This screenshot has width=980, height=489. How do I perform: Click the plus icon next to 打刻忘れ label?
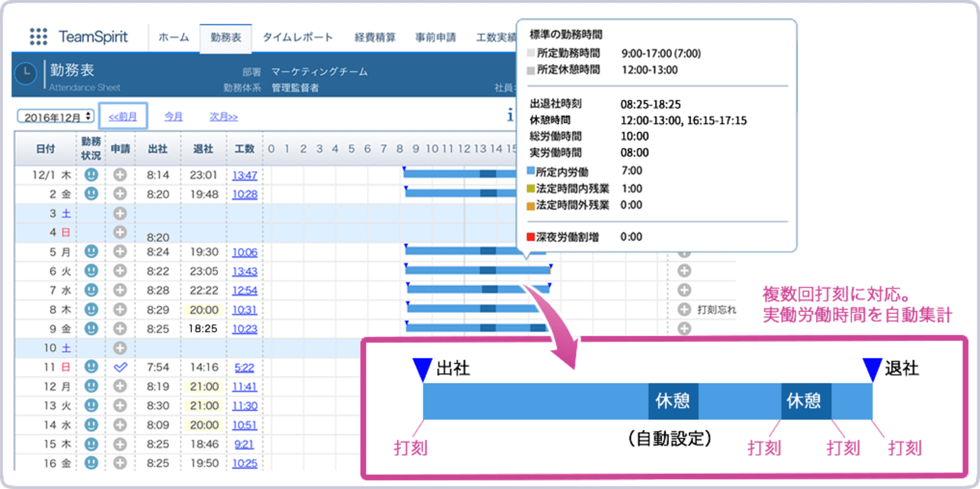[x=684, y=309]
